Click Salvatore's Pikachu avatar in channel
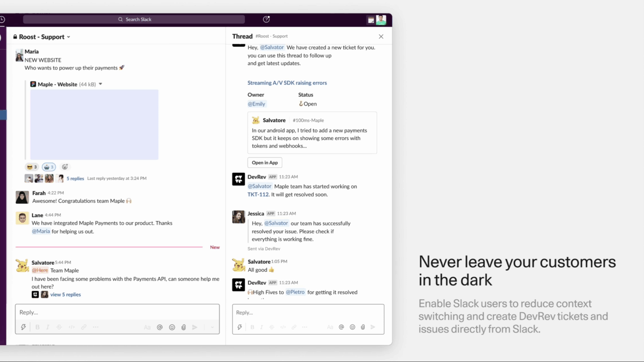 (22, 266)
